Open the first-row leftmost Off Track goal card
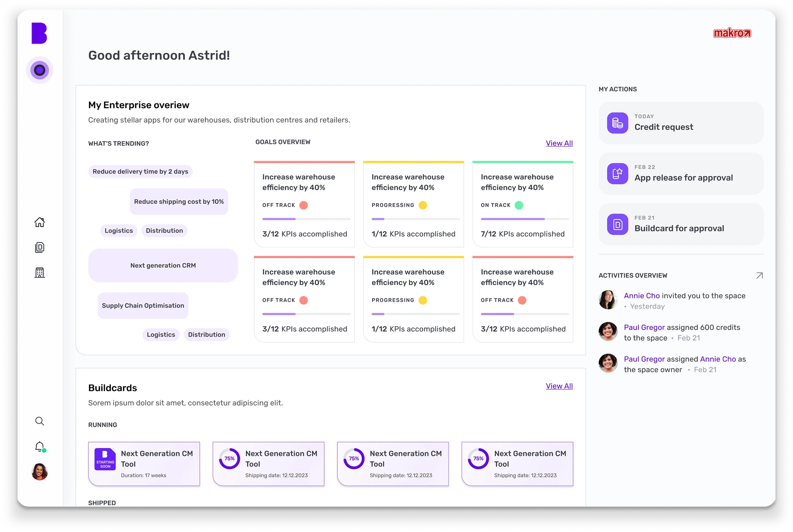 point(305,204)
